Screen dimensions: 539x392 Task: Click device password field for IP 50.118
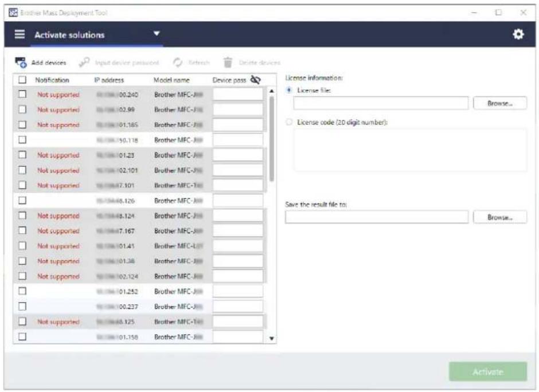[x=238, y=139]
